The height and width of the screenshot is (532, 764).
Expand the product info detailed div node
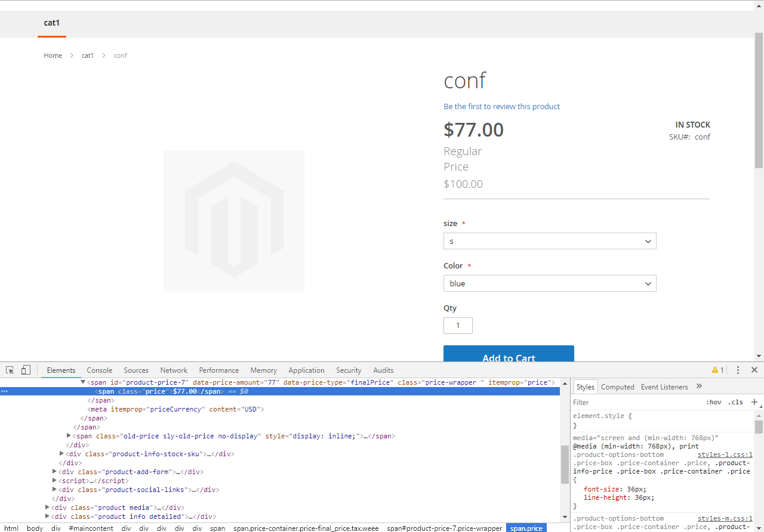(48, 516)
